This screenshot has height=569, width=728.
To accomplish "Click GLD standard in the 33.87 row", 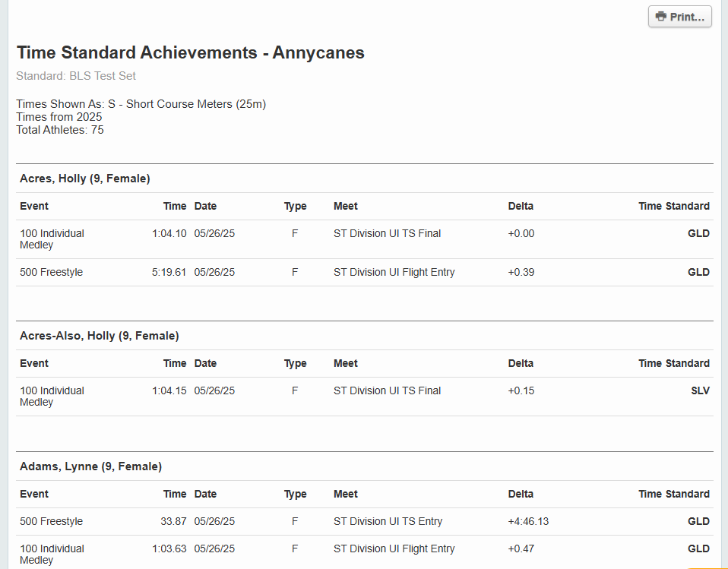I will click(699, 521).
